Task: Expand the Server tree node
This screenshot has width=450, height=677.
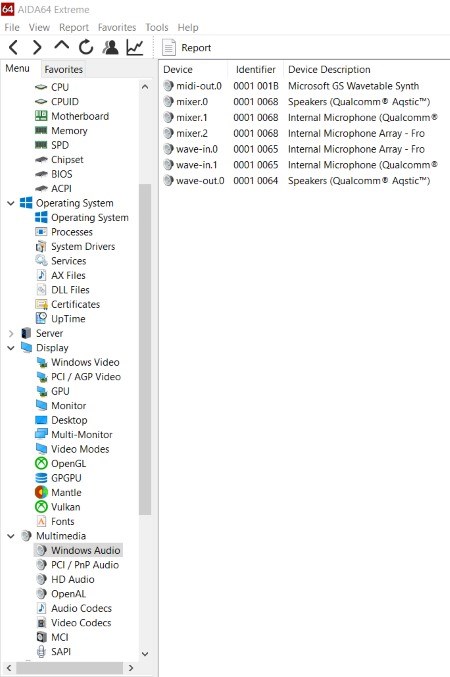Action: [11, 333]
